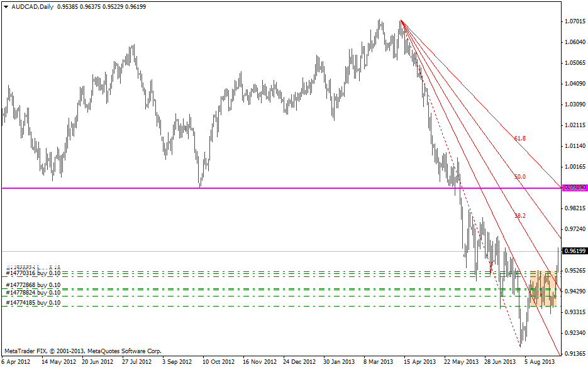Image resolution: width=588 pixels, height=367 pixels.
Task: Select order #14770316 buy 0.10 label
Action: 33,273
